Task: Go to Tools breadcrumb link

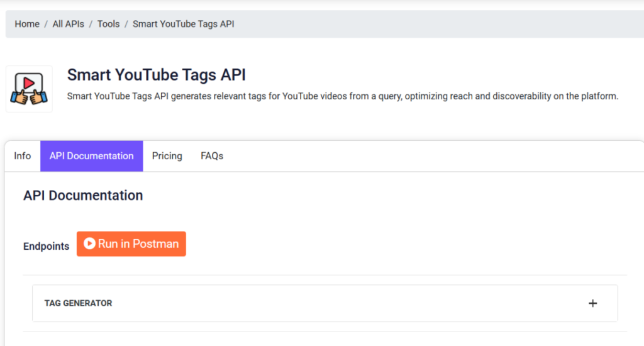Action: point(108,25)
